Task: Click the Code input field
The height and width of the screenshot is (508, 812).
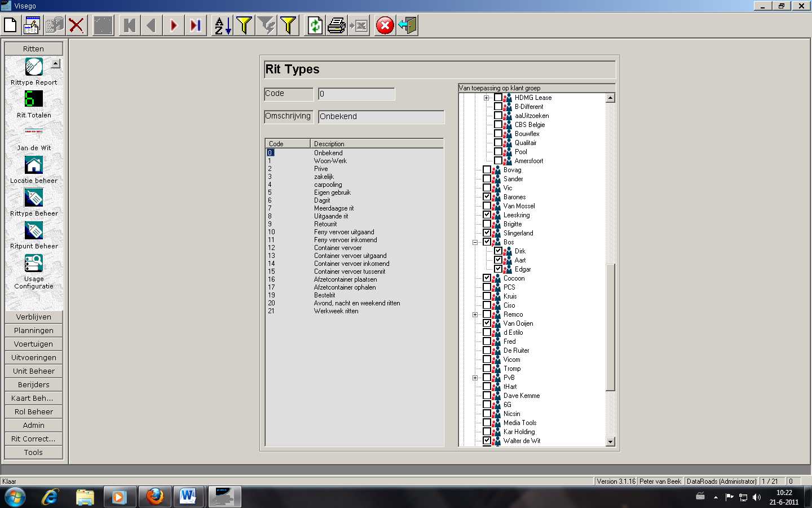Action: 356,94
